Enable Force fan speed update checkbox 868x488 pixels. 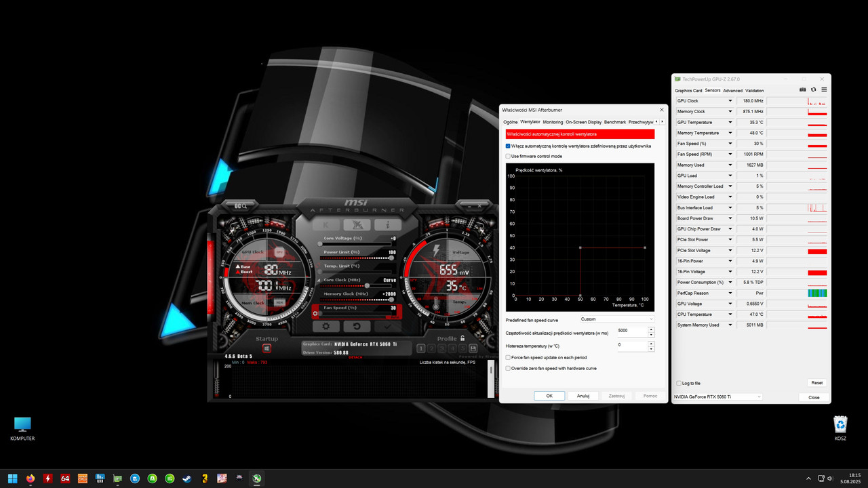coord(508,357)
